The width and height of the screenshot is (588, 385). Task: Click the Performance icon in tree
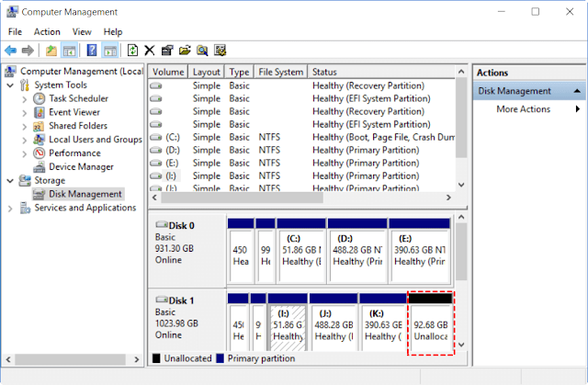click(x=39, y=153)
